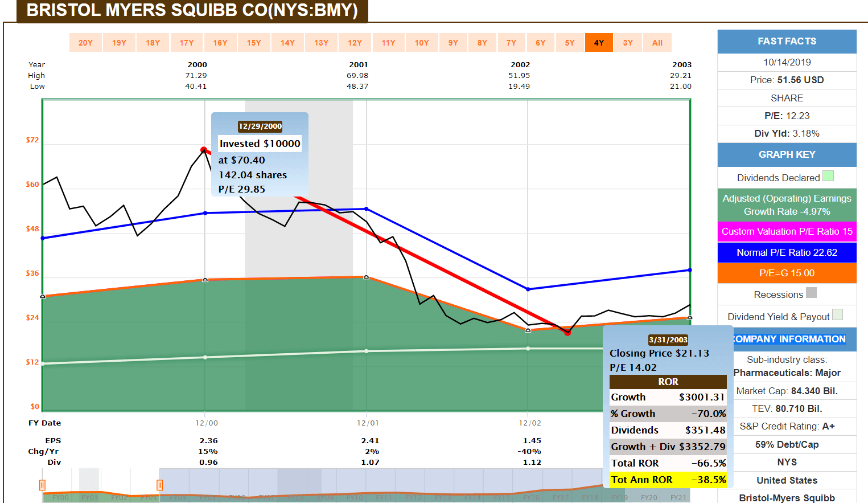Click the GRAPH KEY header

coord(787,154)
